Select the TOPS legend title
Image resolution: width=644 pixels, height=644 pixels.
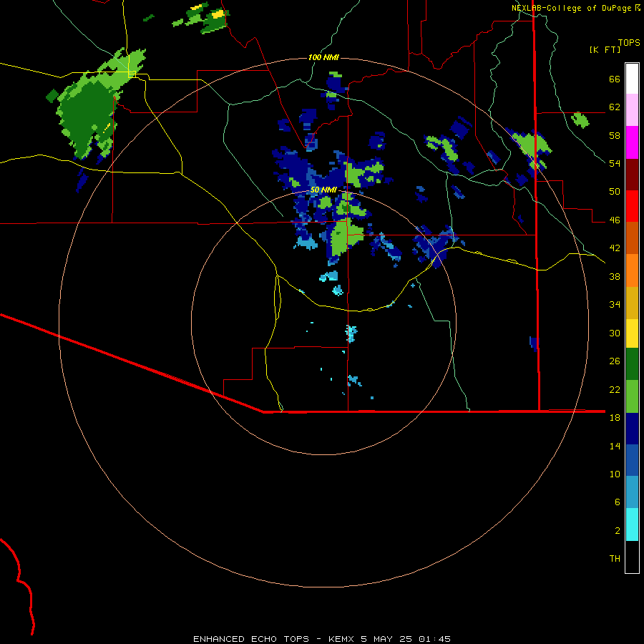point(629,42)
